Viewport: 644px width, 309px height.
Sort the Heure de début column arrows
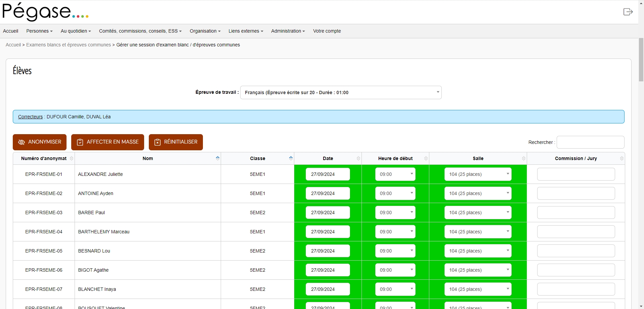[x=426, y=158]
